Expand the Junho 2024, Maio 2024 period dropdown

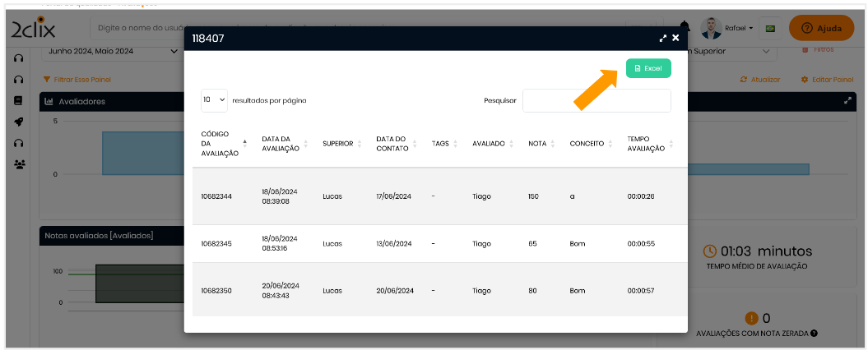(x=111, y=51)
